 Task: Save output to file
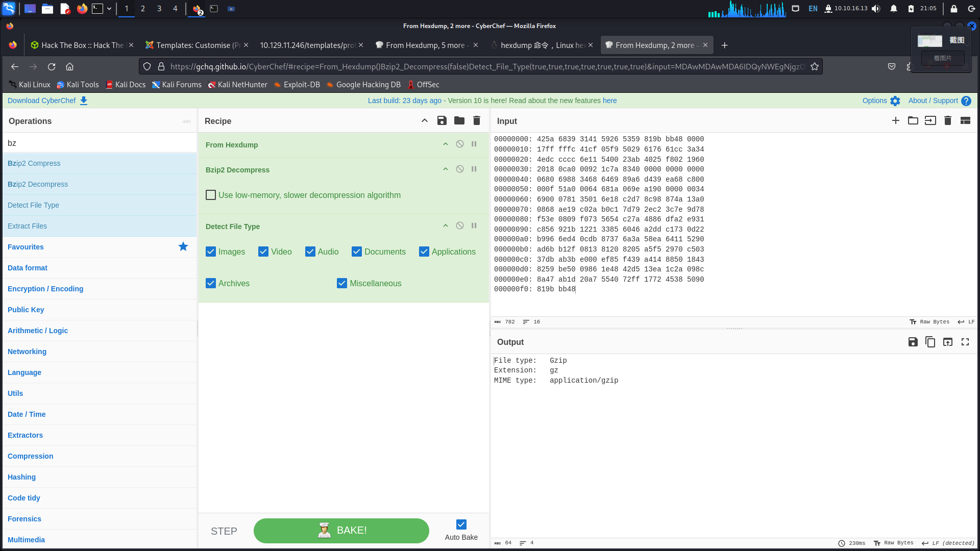click(913, 342)
